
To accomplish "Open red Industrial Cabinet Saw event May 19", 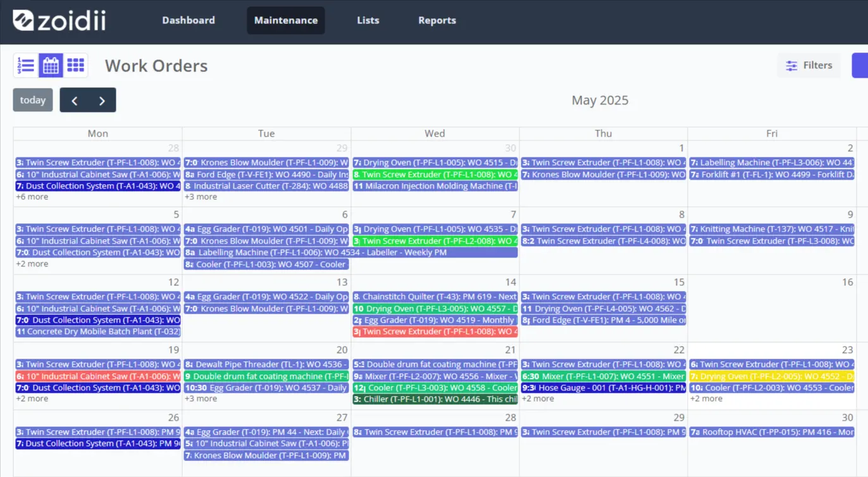I will pos(98,376).
